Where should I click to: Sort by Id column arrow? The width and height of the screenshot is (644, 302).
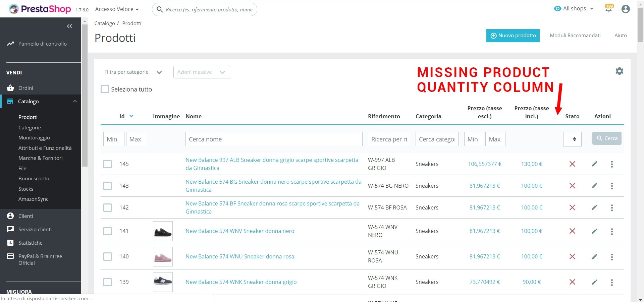pos(131,116)
